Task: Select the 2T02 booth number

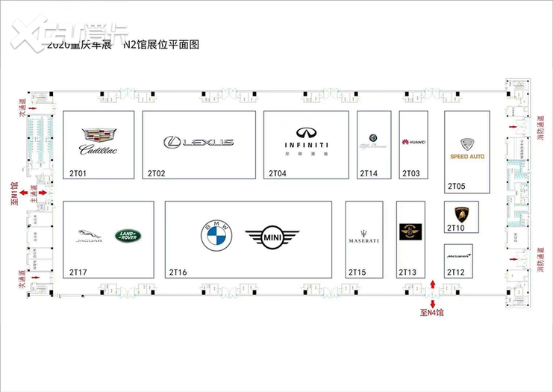Action: [156, 173]
